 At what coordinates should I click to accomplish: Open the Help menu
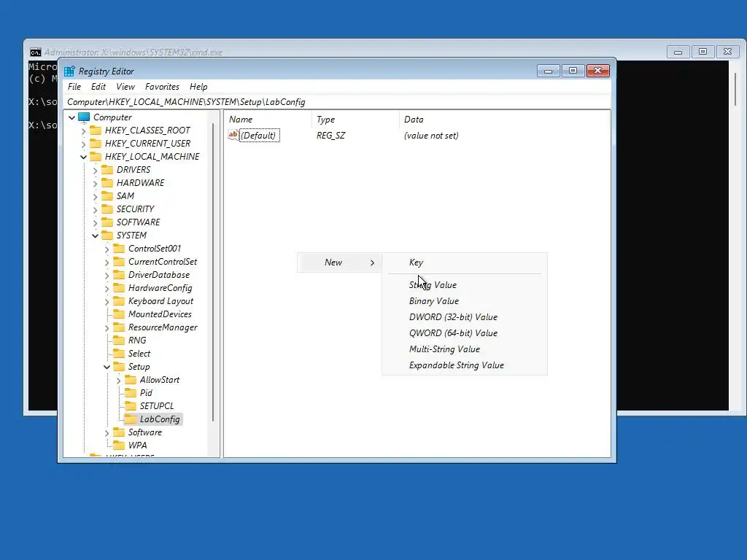(x=198, y=87)
